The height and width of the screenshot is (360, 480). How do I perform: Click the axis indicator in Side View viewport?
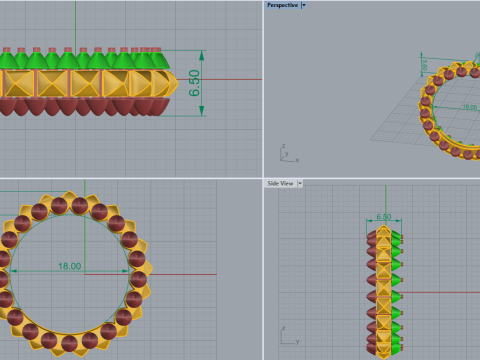click(x=290, y=335)
